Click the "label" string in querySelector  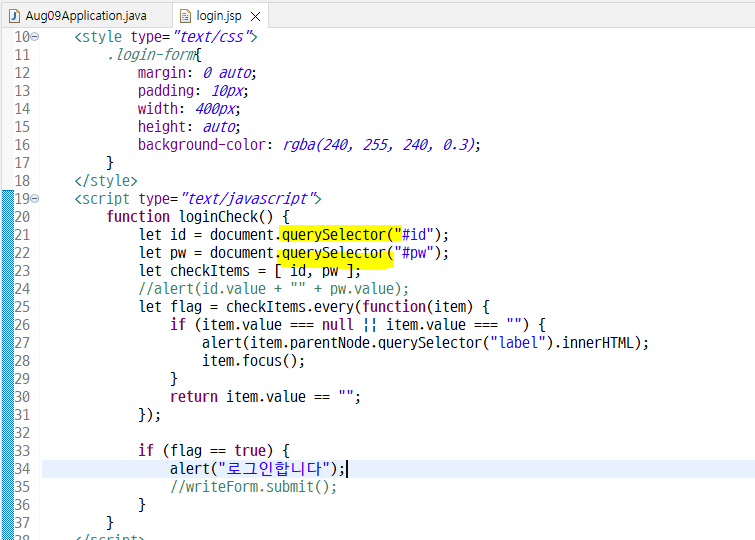518,343
